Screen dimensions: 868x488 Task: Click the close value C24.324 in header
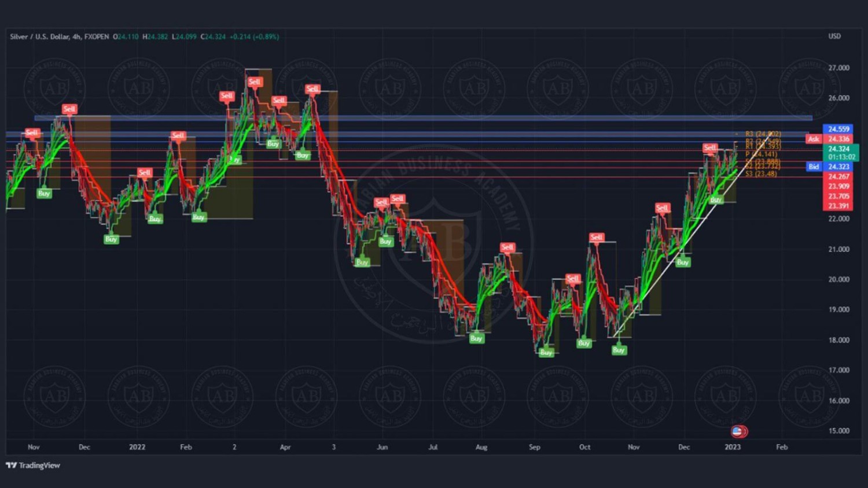pos(213,36)
